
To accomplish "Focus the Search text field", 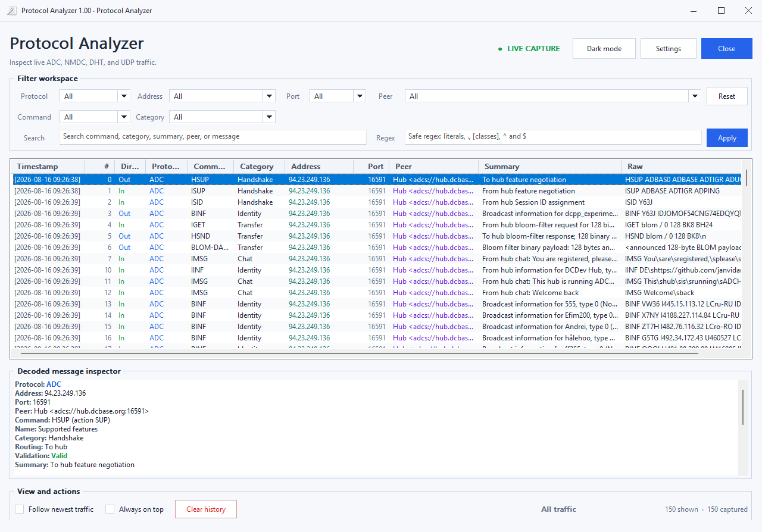I will click(x=213, y=137).
